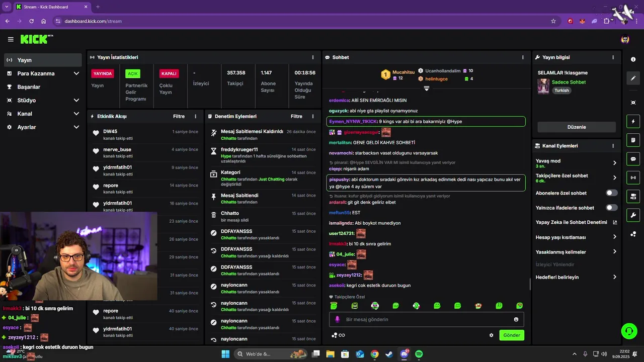
Task: Click the Düzenle button
Action: (577, 127)
